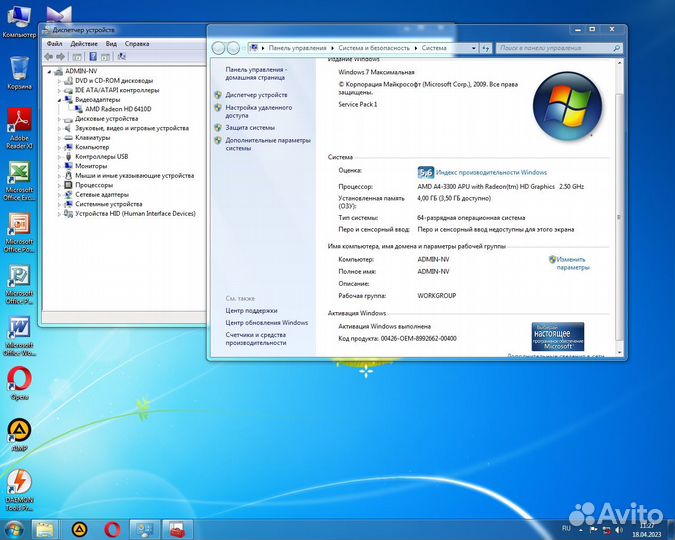Open the Windows Start menu
This screenshot has width=675, height=540.
[x=13, y=530]
